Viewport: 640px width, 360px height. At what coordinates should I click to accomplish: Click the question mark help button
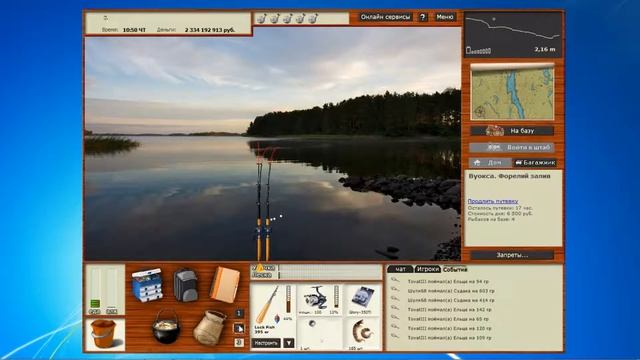pos(422,17)
